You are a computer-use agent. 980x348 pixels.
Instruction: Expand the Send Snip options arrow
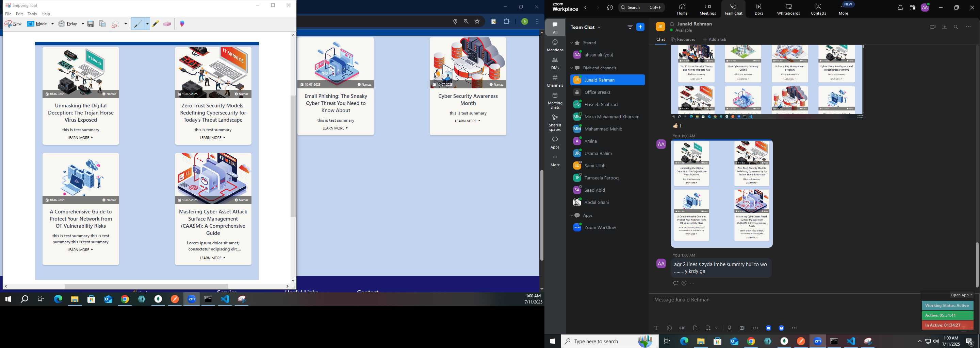coord(126,24)
